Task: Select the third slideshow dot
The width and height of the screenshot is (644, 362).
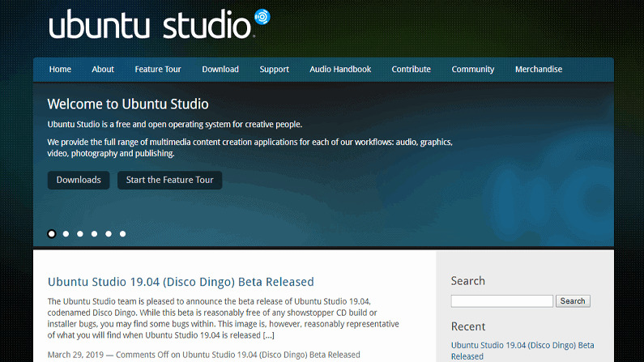Action: (x=80, y=234)
